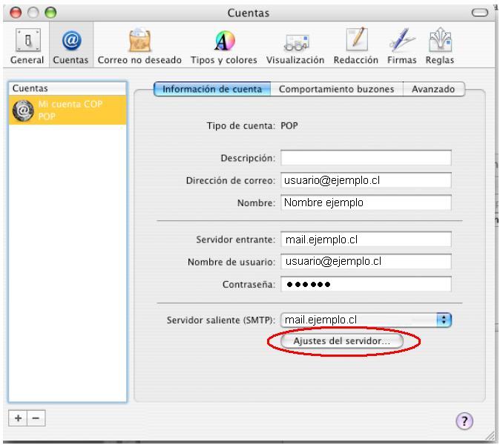Click the Cuentas list header
Screen dimensions: 503x448
pos(68,88)
